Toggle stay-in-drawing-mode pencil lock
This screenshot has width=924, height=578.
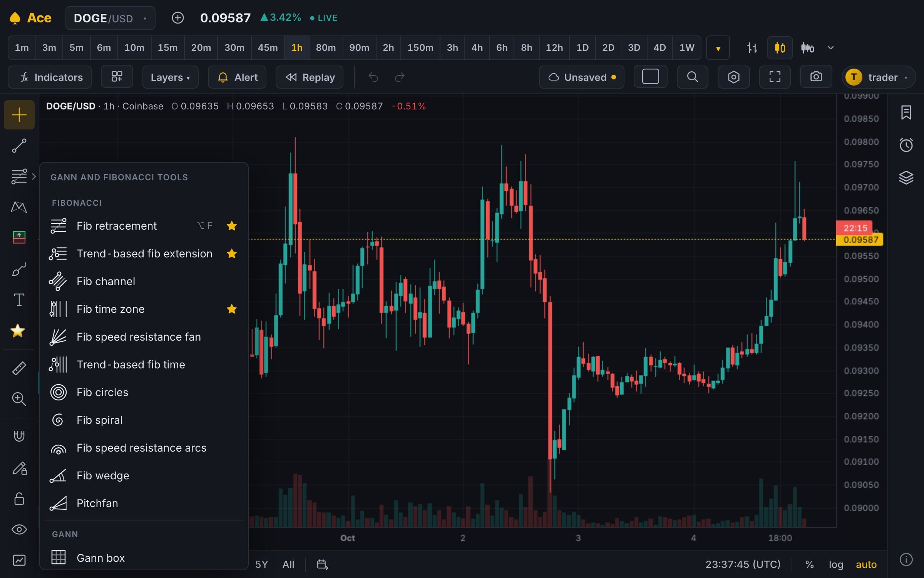19,468
